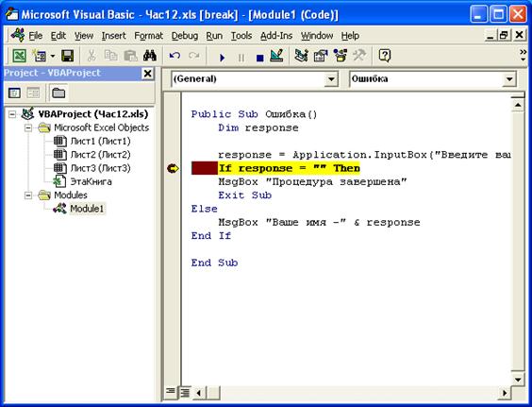Viewport: 532px width, 407px height.
Task: Click the Toolbox hammer and wrench icon
Action: coord(359,56)
